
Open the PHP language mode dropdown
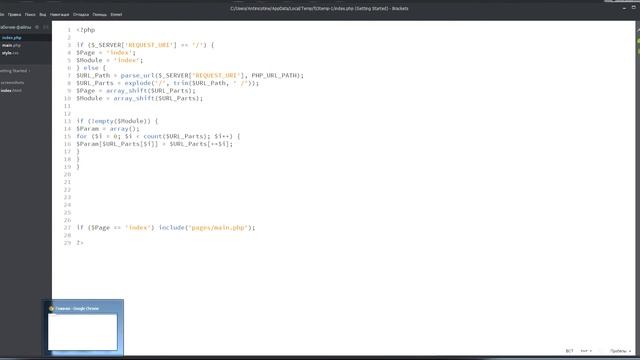[x=586, y=351]
